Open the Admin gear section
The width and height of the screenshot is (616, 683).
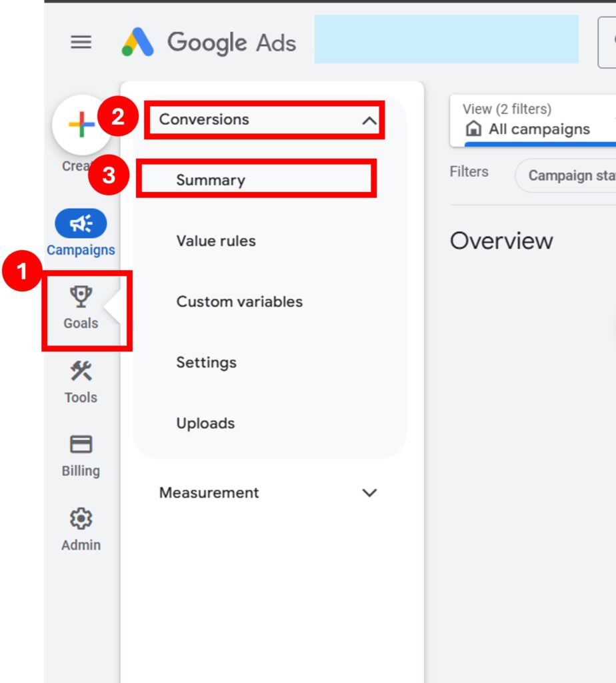point(81,530)
